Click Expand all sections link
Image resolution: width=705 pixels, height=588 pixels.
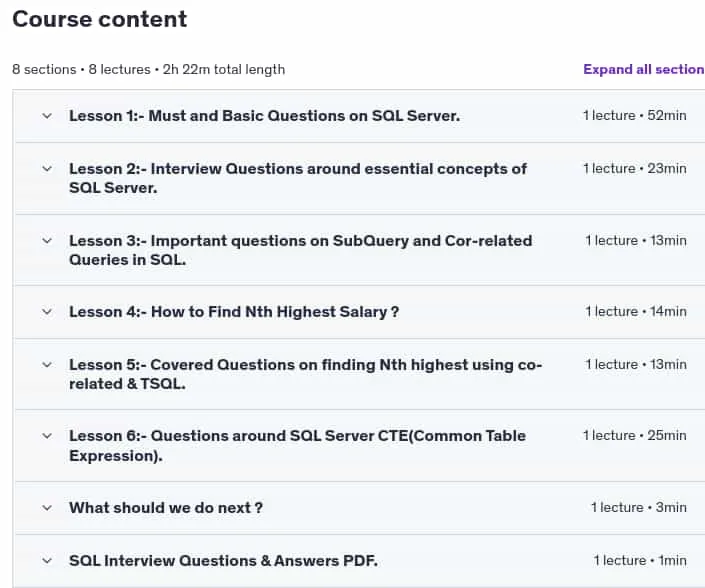[644, 69]
